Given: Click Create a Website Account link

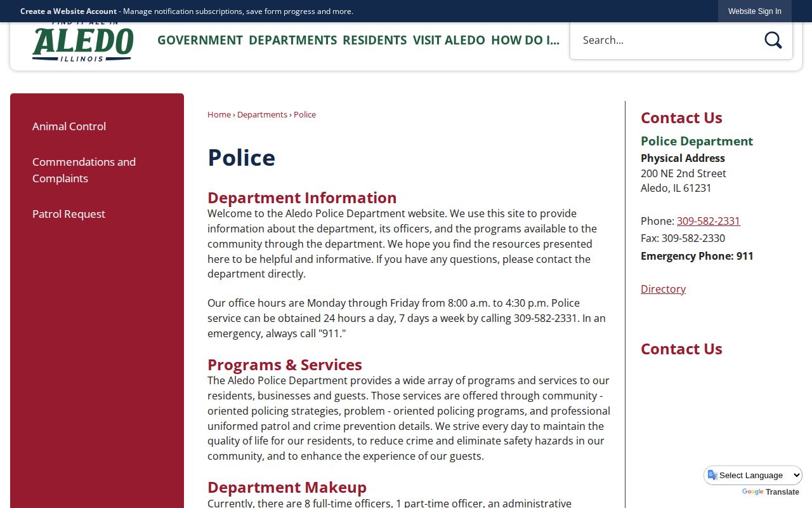Looking at the screenshot, I should (x=69, y=11).
